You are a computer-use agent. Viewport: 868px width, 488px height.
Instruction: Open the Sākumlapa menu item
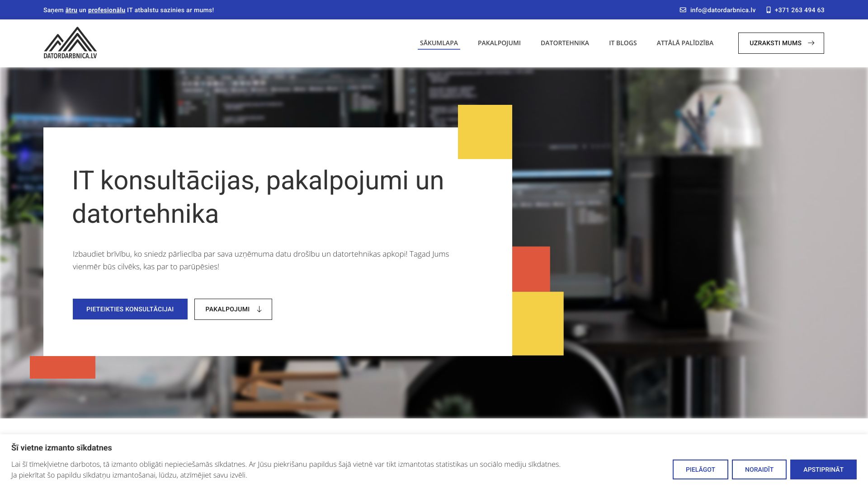pos(439,43)
